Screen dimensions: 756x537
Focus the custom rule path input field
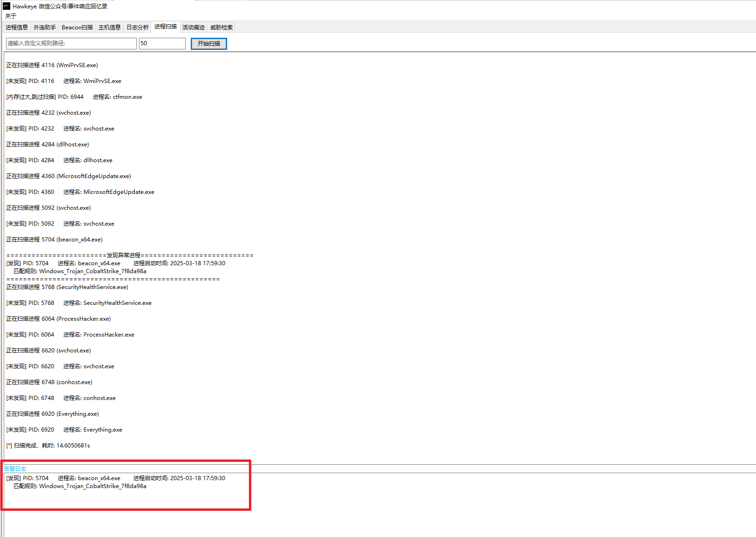coord(71,43)
